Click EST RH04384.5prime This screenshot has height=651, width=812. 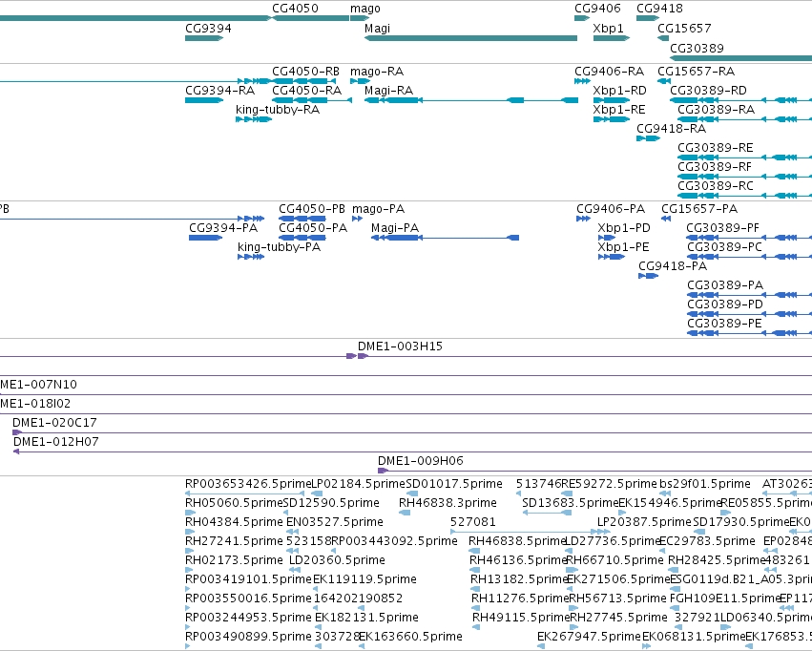pyautogui.click(x=190, y=532)
